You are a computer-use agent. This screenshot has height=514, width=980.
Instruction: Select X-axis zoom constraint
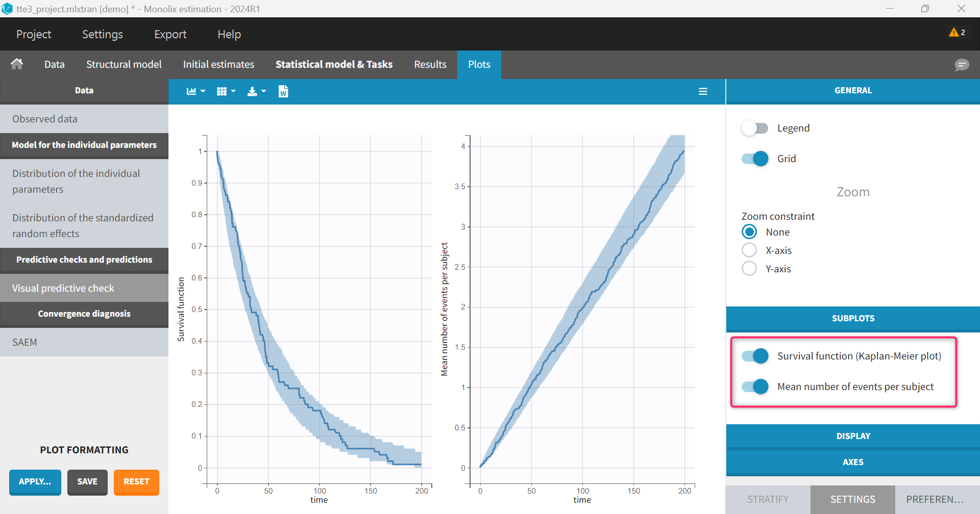(x=749, y=250)
